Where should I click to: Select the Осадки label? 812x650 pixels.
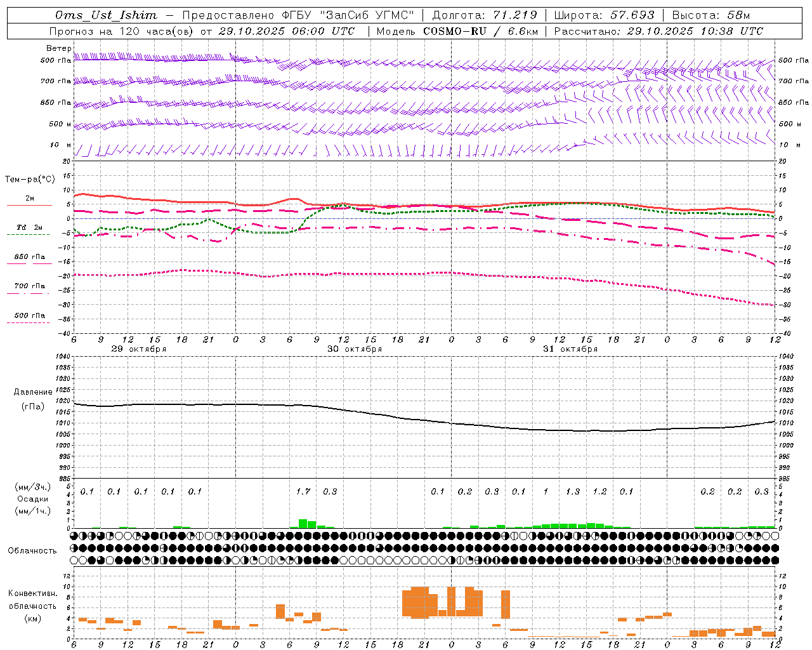(33, 499)
